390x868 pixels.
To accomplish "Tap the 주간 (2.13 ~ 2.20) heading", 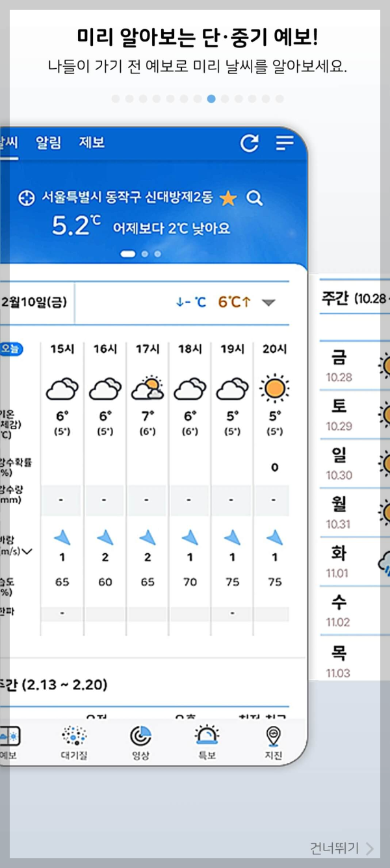I will tap(54, 684).
